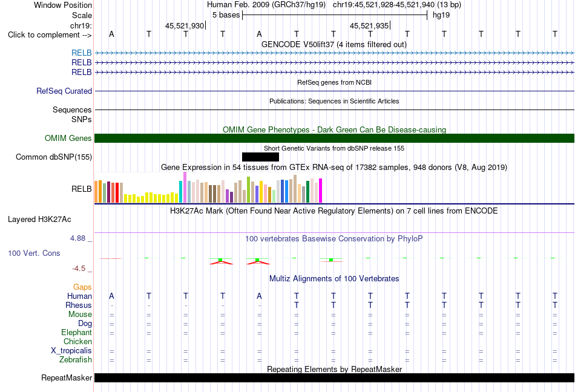Click the Human species label
Screen dimensions: 575x392
(x=79, y=296)
